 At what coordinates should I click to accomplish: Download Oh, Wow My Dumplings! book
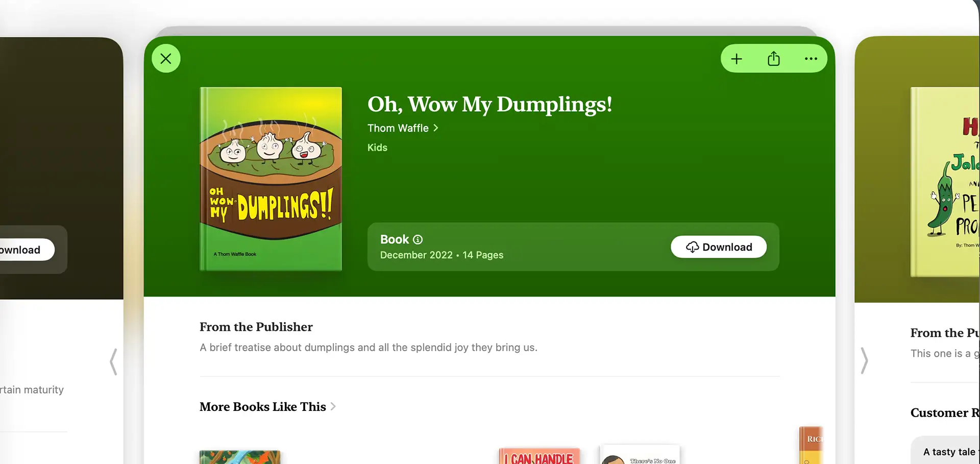719,247
